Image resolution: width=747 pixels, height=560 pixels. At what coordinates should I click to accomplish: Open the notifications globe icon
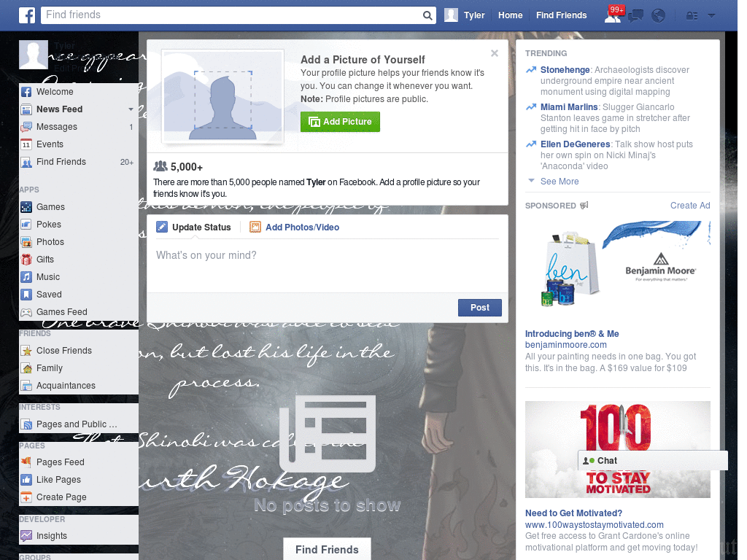(x=659, y=15)
